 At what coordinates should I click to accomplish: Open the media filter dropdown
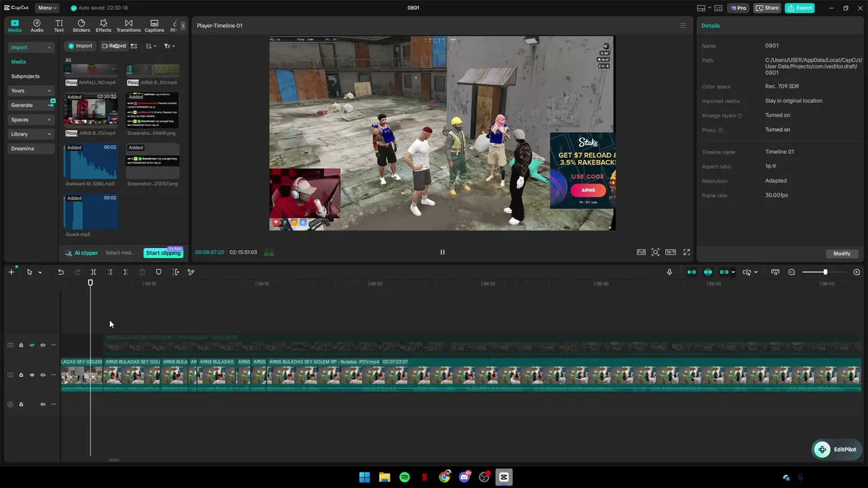click(x=170, y=46)
